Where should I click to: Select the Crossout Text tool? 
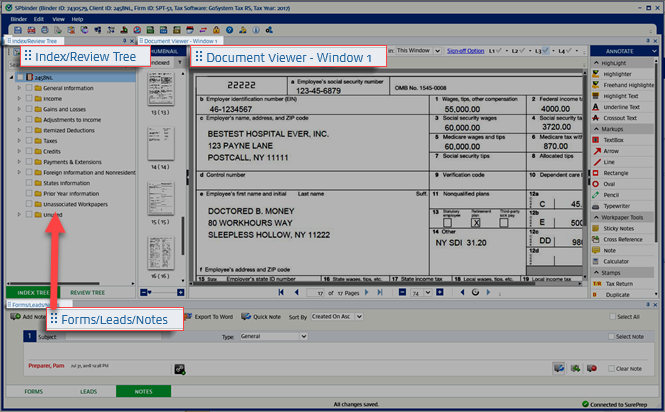pos(622,117)
